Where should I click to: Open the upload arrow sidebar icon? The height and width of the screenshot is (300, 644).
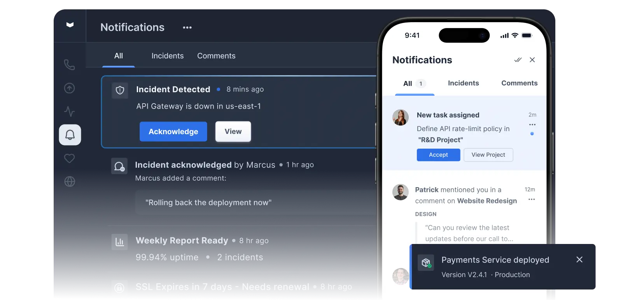70,88
